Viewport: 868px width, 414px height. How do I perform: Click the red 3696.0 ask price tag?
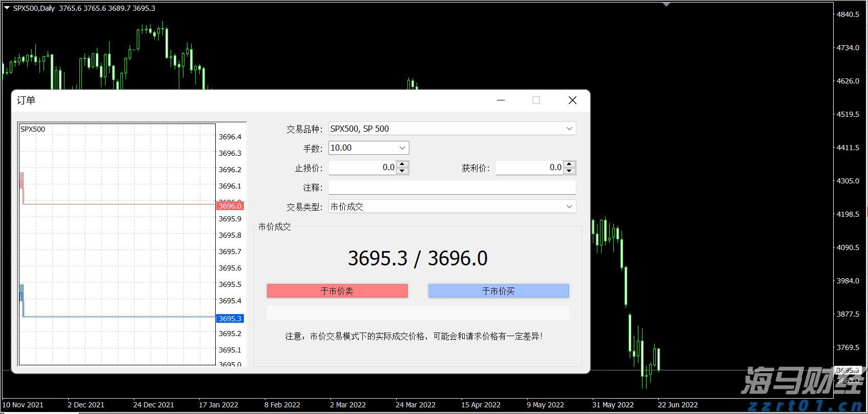[x=230, y=206]
